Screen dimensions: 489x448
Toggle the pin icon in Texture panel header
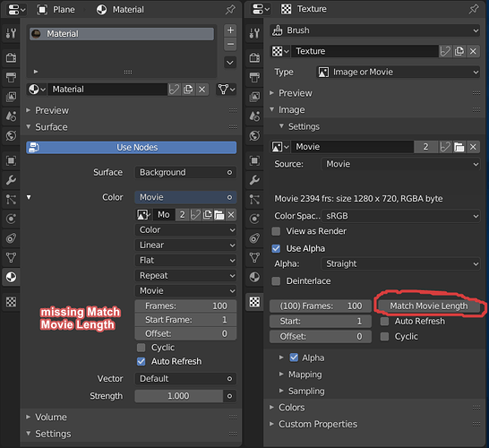coord(474,9)
